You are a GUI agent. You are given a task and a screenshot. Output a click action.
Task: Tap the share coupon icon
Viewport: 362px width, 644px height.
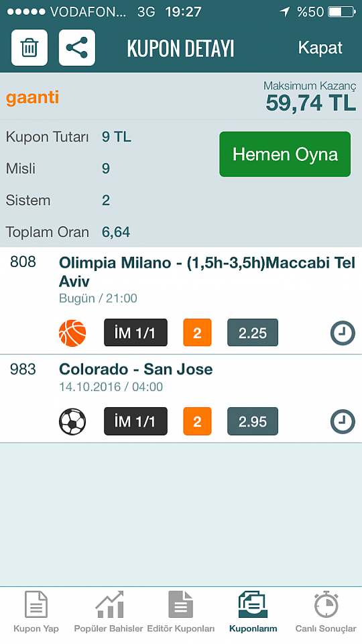76,48
